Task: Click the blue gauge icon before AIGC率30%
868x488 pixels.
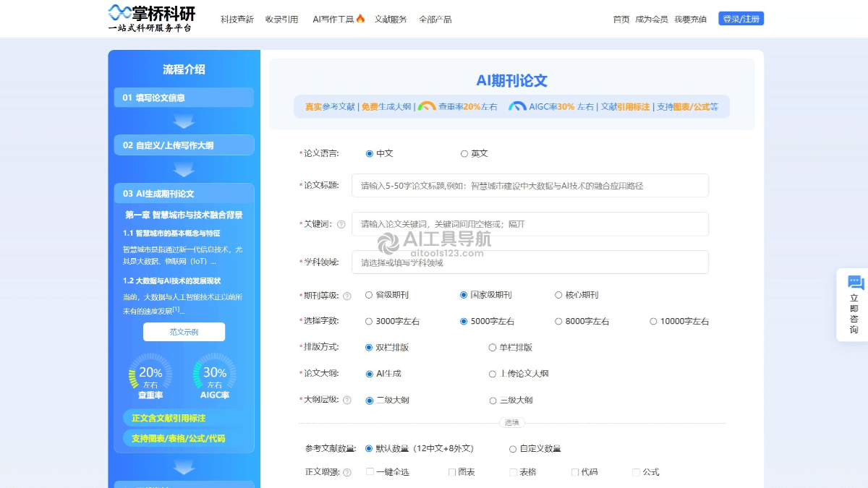Action: pos(517,106)
